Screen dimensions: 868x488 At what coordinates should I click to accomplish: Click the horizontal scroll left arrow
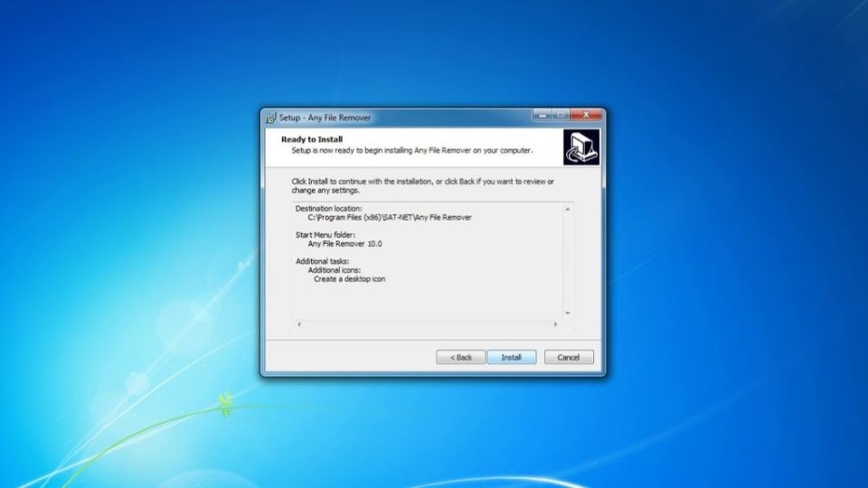coord(299,324)
